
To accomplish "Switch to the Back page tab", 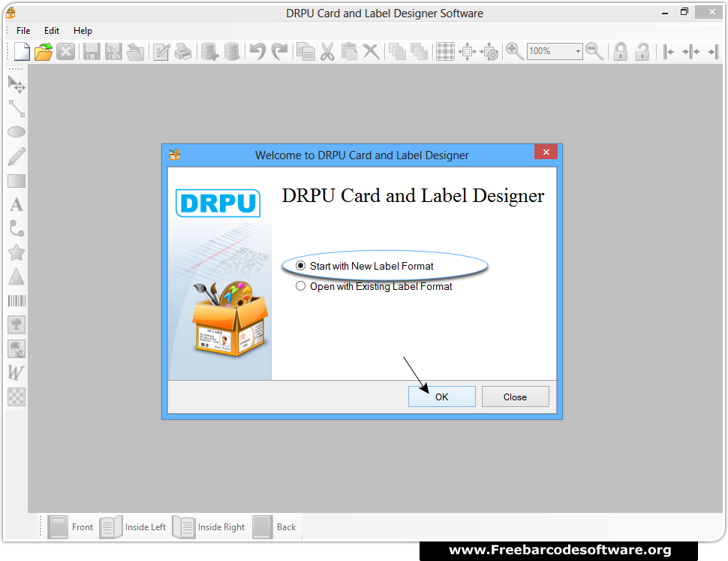I will tap(275, 527).
